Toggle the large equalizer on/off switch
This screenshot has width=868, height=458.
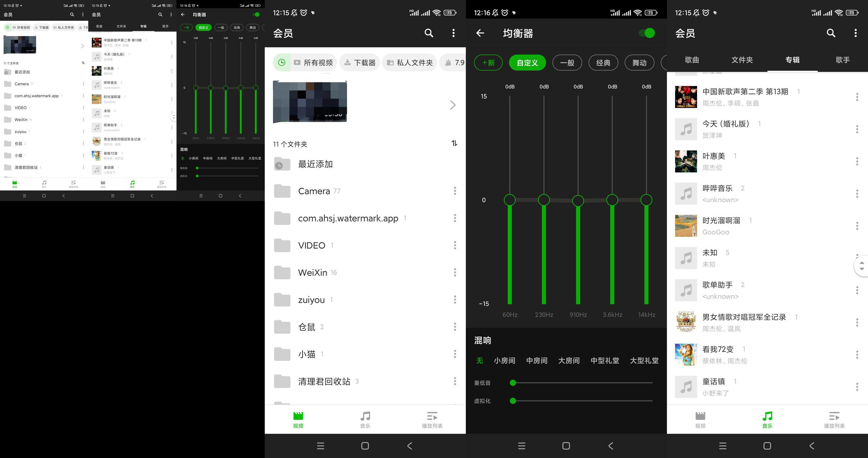647,33
